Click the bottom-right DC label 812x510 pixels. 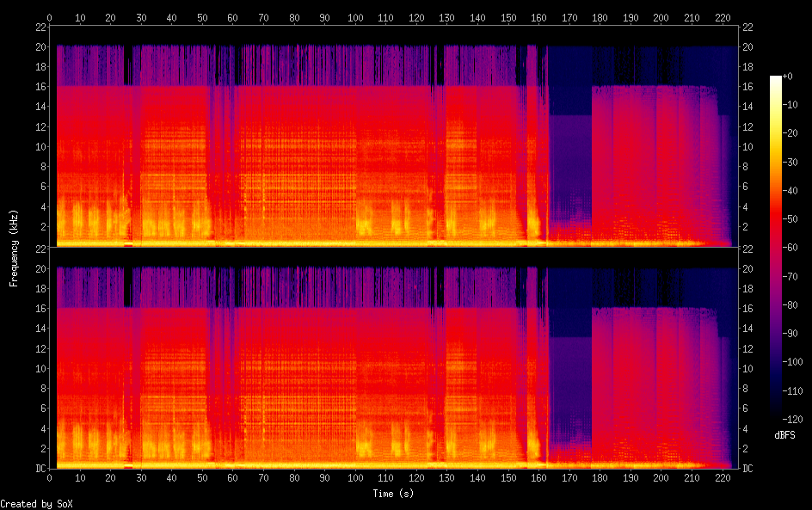tap(747, 469)
